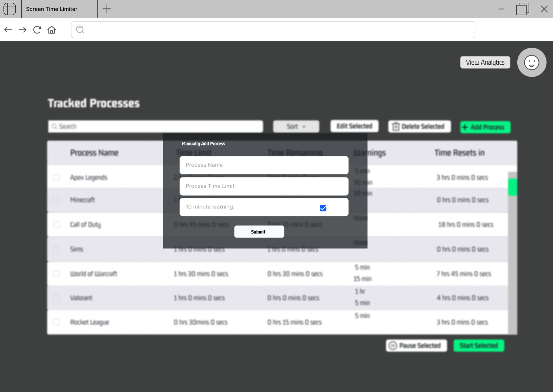
Task: Click the green table scrollbar thumb
Action: 512,187
